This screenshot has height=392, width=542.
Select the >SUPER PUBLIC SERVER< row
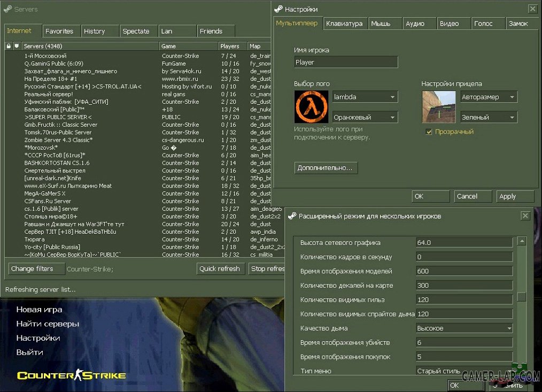coord(138,117)
